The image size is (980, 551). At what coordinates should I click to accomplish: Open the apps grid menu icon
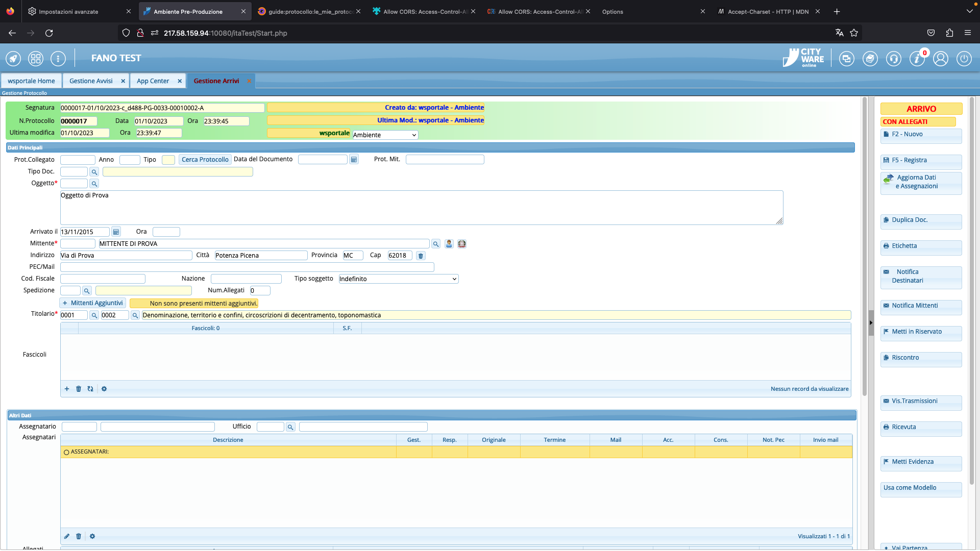pos(36,59)
